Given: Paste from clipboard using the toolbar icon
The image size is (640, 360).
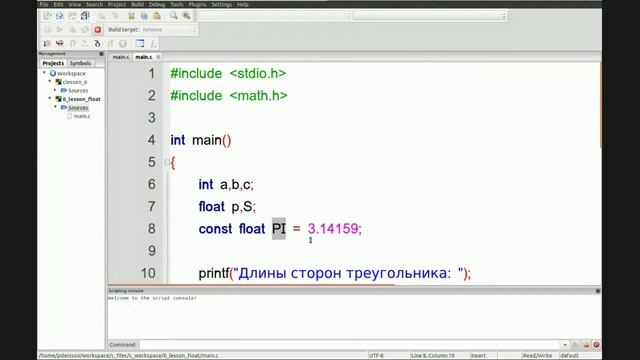Looking at the screenshot, I should pos(157,16).
